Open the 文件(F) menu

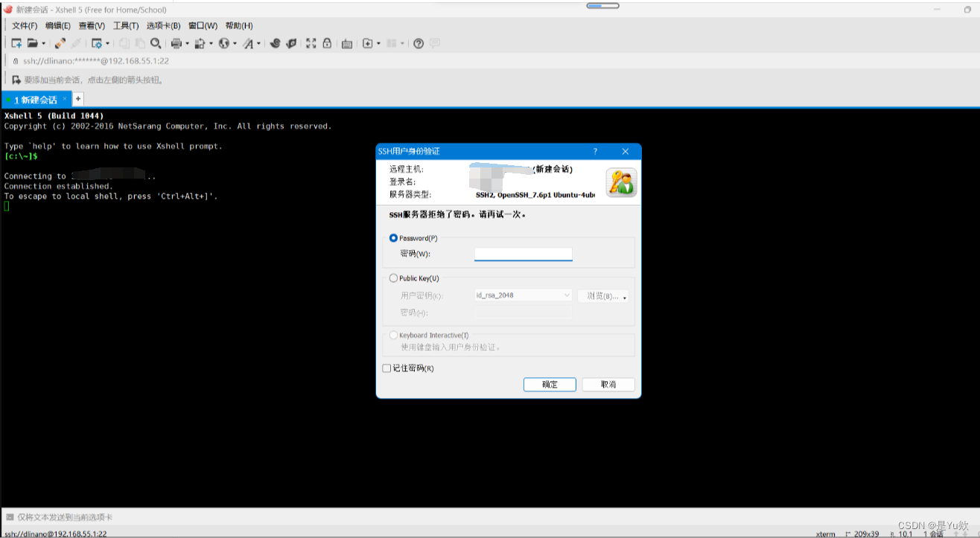(25, 25)
